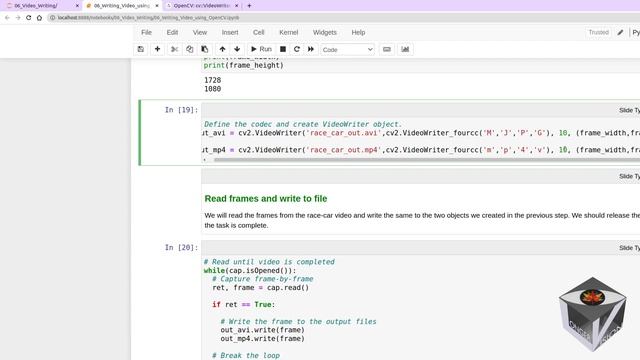Click the '# Break the loop' comment
Viewport: 640px width, 360px height.
tap(246, 356)
